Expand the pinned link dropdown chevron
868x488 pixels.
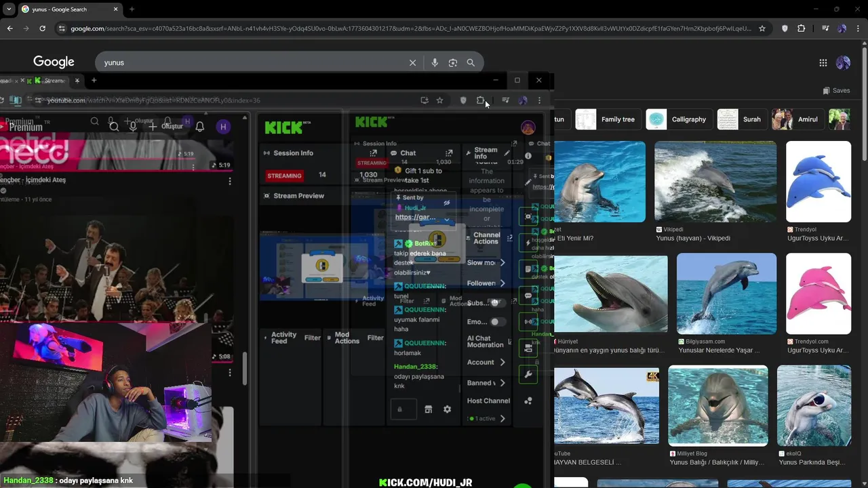[446, 220]
